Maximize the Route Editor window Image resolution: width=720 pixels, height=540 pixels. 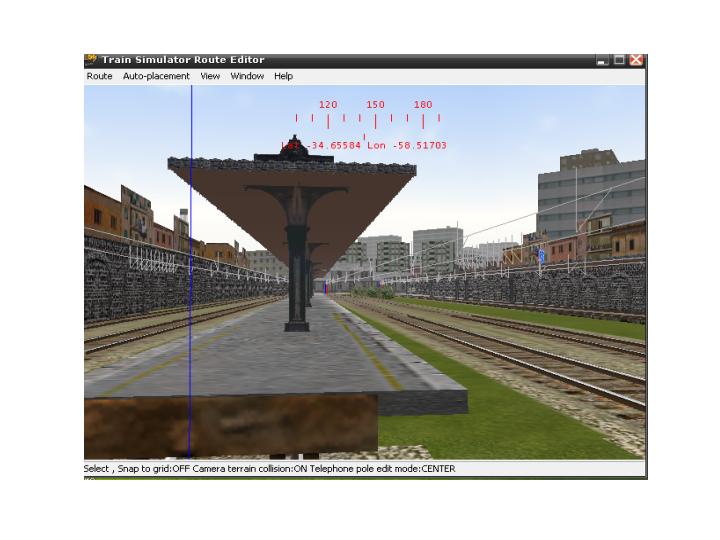pyautogui.click(x=619, y=61)
